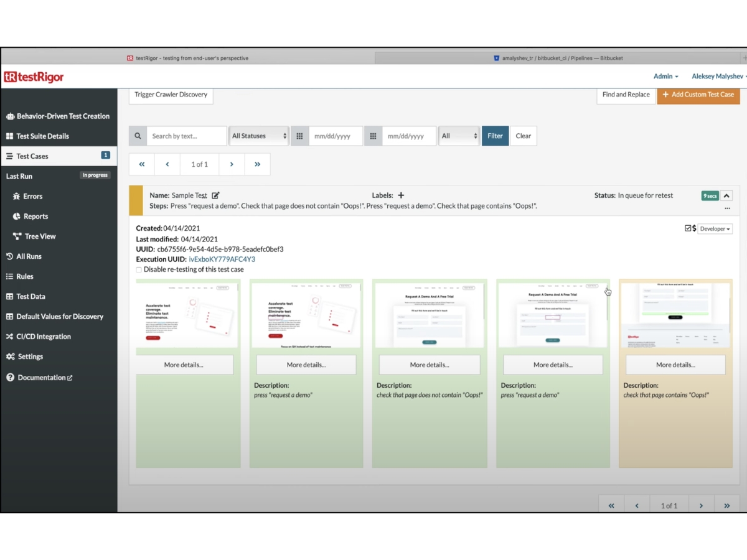
Task: Go to previous page in top pagination
Action: 167,164
